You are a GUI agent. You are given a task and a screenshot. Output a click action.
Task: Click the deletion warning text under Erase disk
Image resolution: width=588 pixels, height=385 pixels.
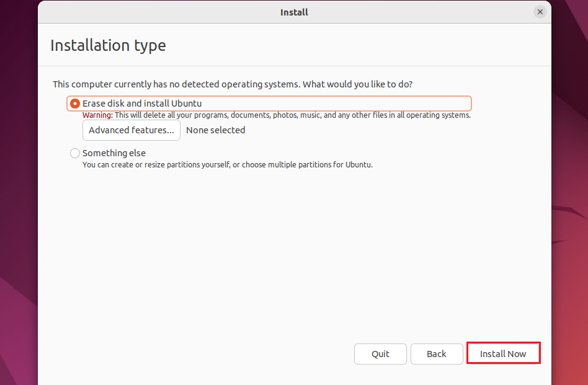[x=277, y=115]
